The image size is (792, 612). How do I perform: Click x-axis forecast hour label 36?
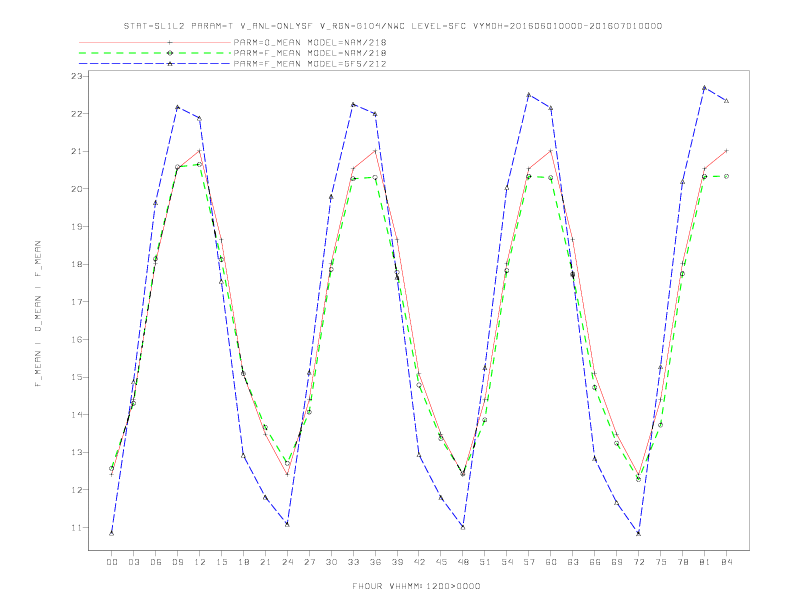click(375, 562)
